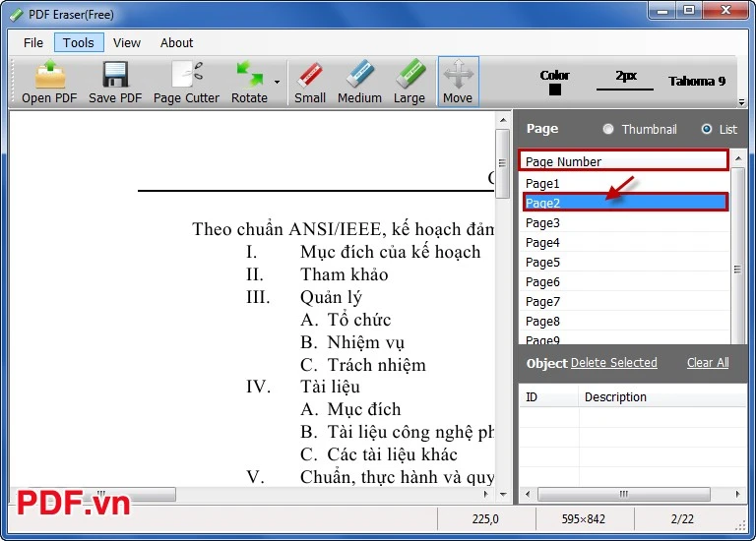Viewport: 756px width, 541px height.
Task: Select Page6 in the page list
Action: (624, 282)
